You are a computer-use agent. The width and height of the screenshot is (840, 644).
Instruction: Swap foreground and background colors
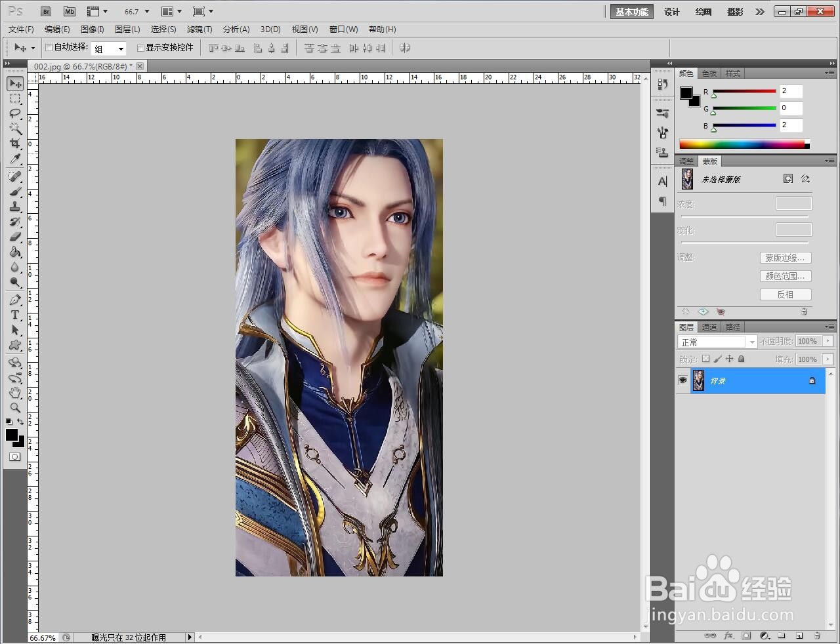pos(20,422)
